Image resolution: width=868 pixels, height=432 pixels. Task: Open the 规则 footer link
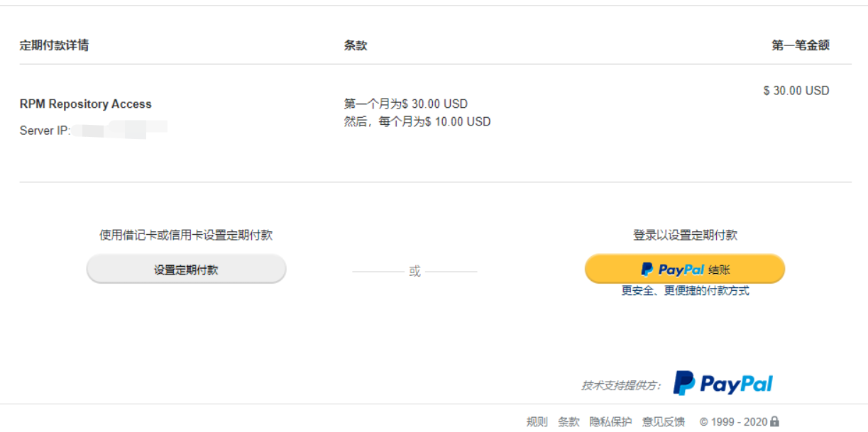pyautogui.click(x=537, y=422)
